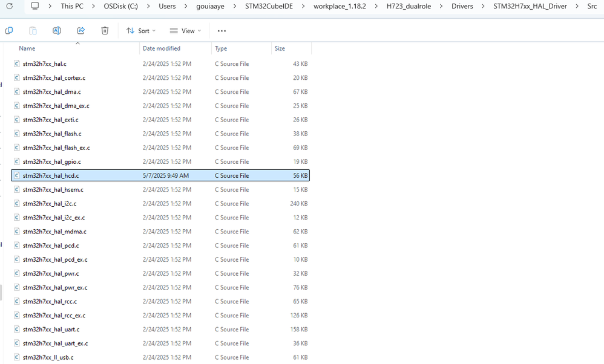Sort files by Name column header
This screenshot has width=604, height=364.
pyautogui.click(x=27, y=48)
